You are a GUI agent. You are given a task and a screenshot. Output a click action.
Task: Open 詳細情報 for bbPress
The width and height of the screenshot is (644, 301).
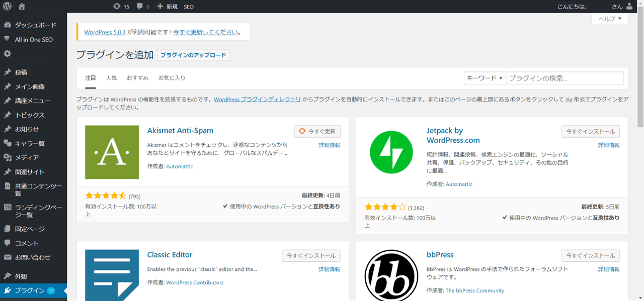point(609,269)
